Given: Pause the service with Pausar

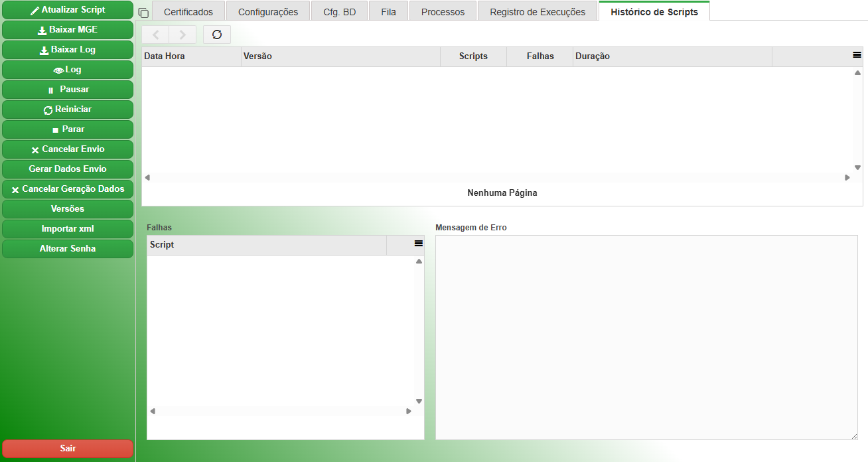Looking at the screenshot, I should tap(68, 90).
